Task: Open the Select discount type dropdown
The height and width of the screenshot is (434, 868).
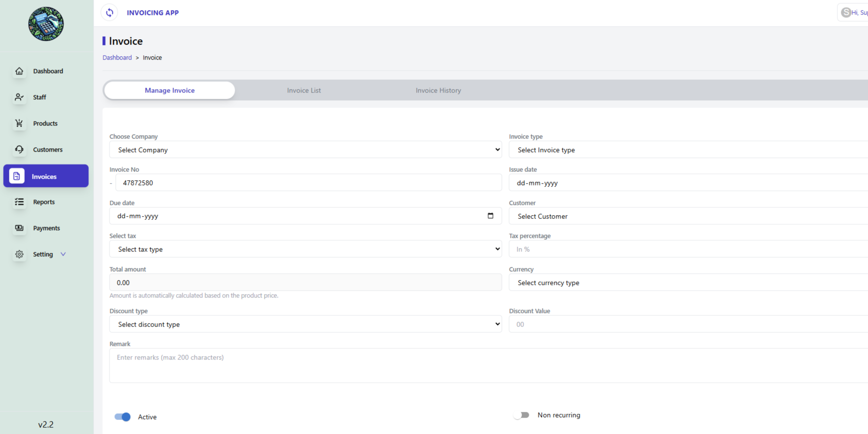Action: point(305,324)
